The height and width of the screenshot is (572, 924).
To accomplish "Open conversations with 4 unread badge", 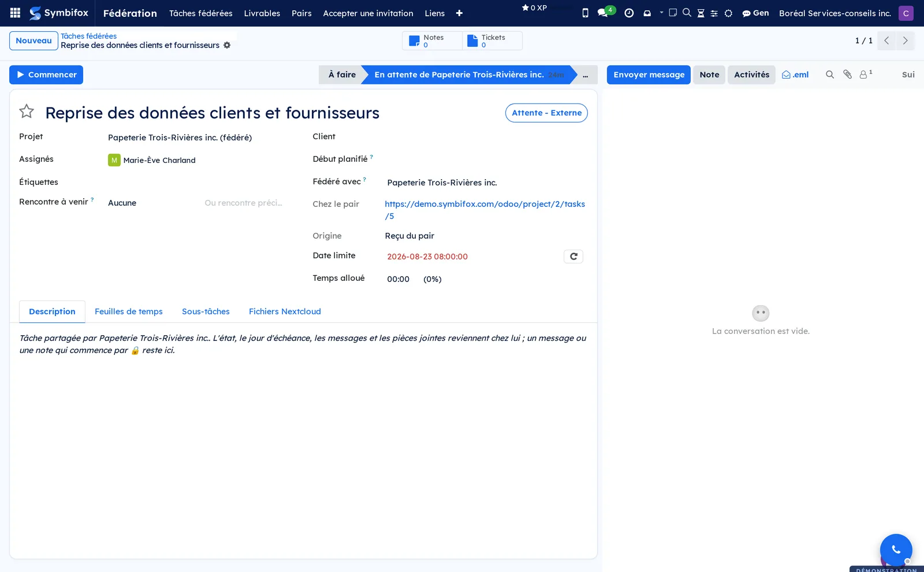I will tap(605, 12).
